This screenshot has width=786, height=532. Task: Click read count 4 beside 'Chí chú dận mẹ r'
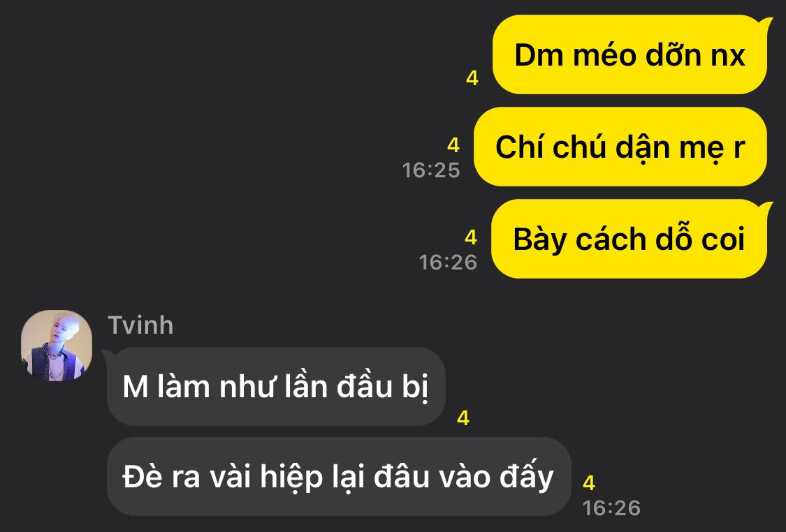[x=453, y=145]
